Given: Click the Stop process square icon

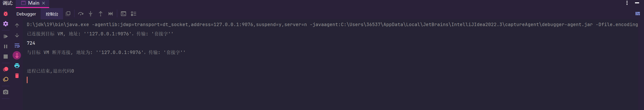Looking at the screenshot, I should click(x=6, y=57).
